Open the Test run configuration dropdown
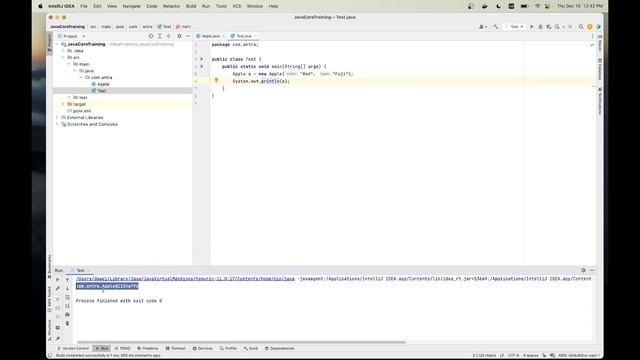The image size is (640, 360). (515, 27)
